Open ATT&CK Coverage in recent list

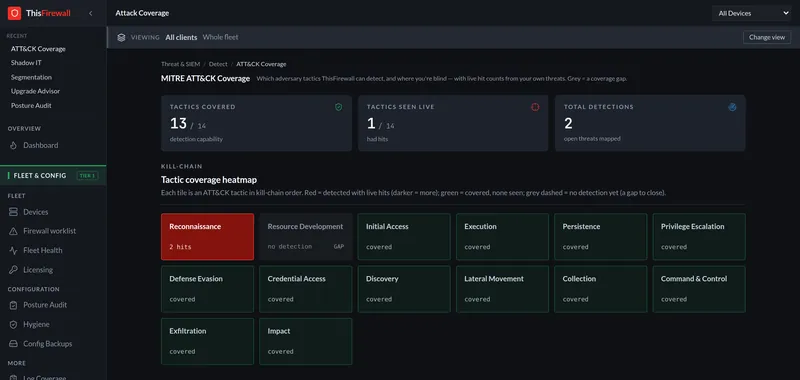(38, 49)
